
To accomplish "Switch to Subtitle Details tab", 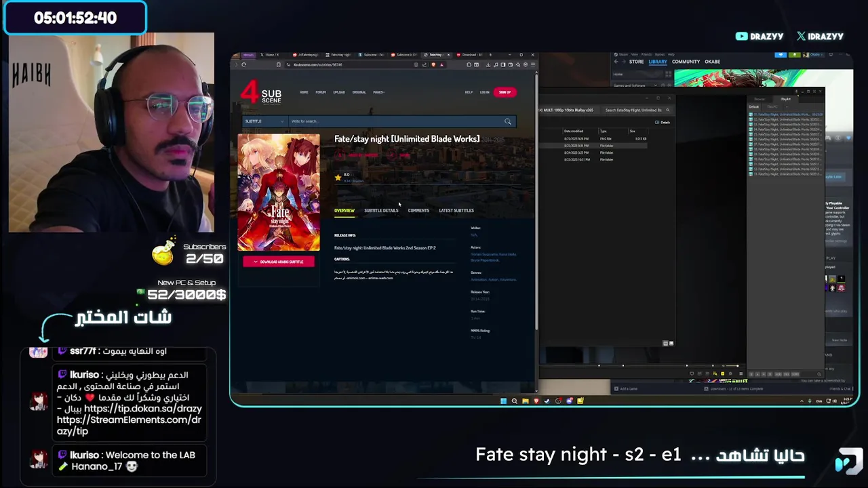I will [381, 210].
